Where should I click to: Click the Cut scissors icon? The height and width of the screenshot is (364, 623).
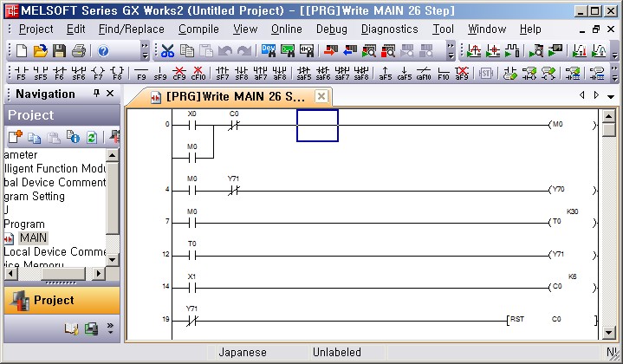tap(167, 51)
